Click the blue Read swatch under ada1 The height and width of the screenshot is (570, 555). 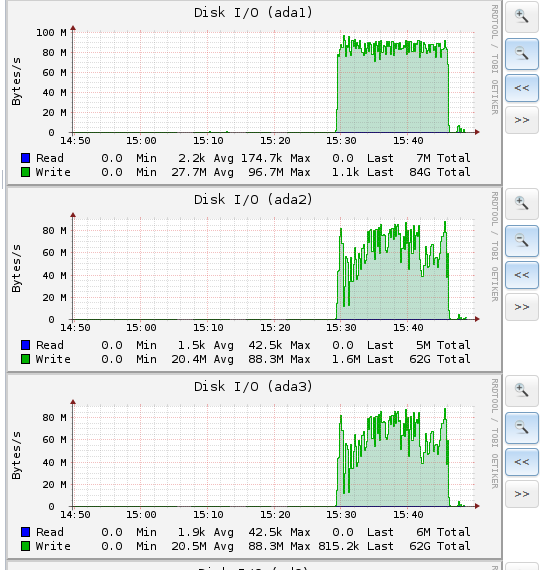(25, 158)
